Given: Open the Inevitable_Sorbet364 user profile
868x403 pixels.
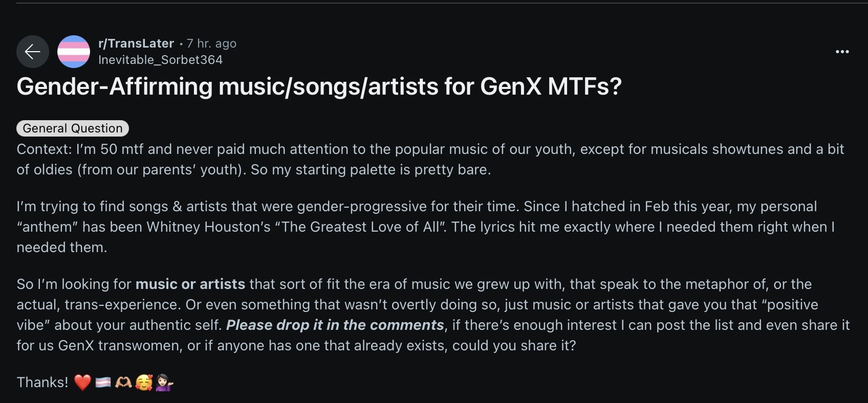Looking at the screenshot, I should point(160,60).
